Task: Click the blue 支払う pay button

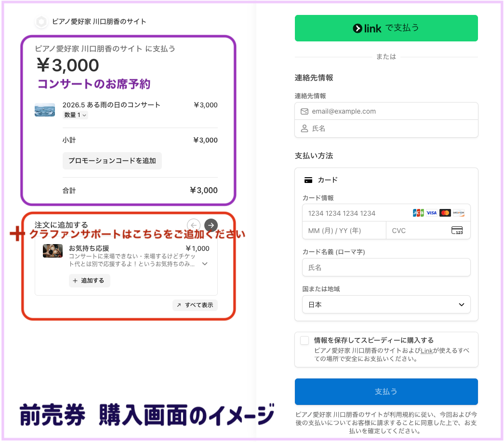Action: [x=386, y=391]
